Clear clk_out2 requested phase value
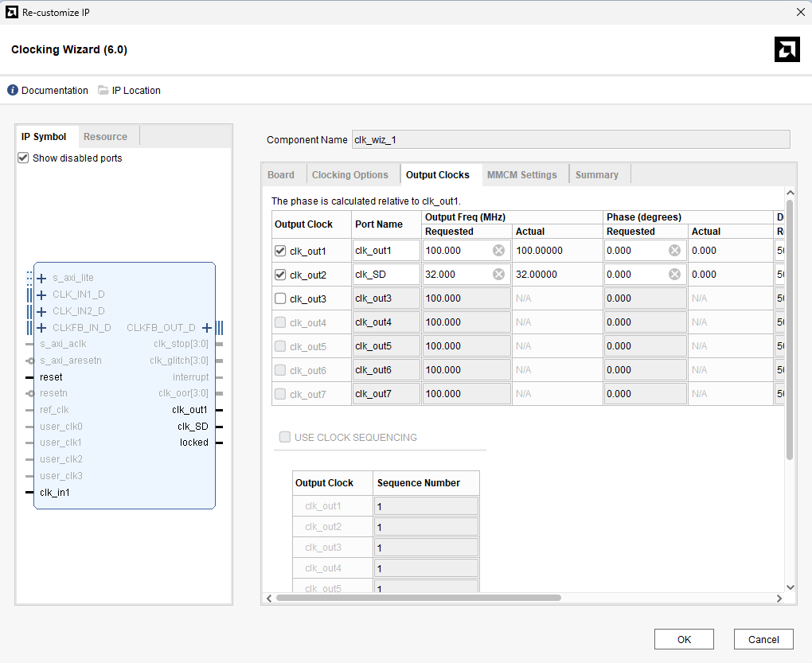This screenshot has width=812, height=663. pyautogui.click(x=674, y=275)
